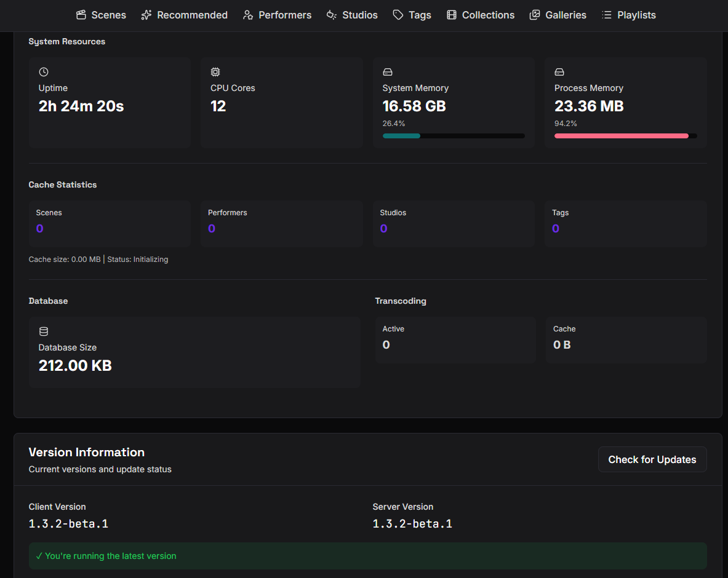
Task: Click the Playlists list icon
Action: (607, 15)
